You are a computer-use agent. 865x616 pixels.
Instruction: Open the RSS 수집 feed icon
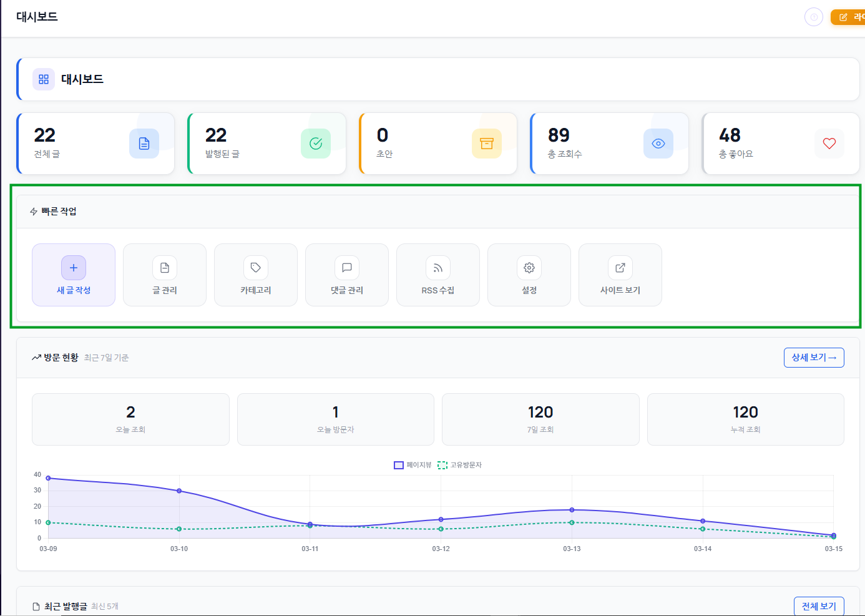(x=438, y=268)
